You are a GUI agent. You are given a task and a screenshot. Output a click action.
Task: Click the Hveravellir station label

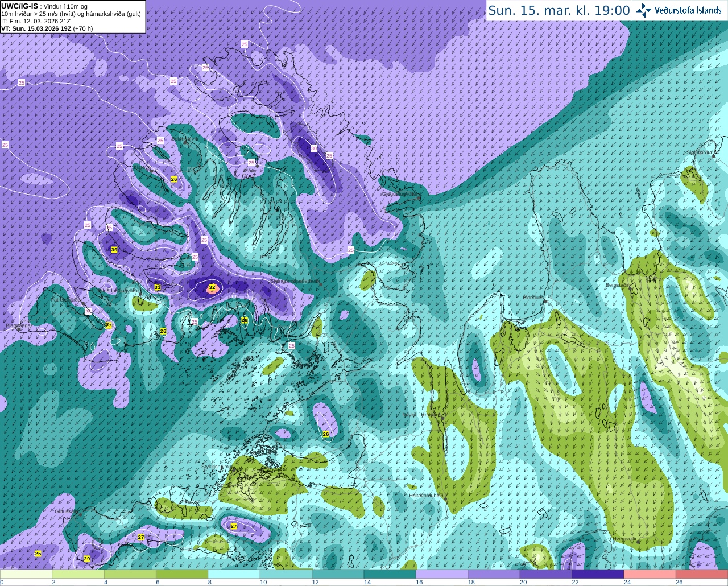coord(624,538)
